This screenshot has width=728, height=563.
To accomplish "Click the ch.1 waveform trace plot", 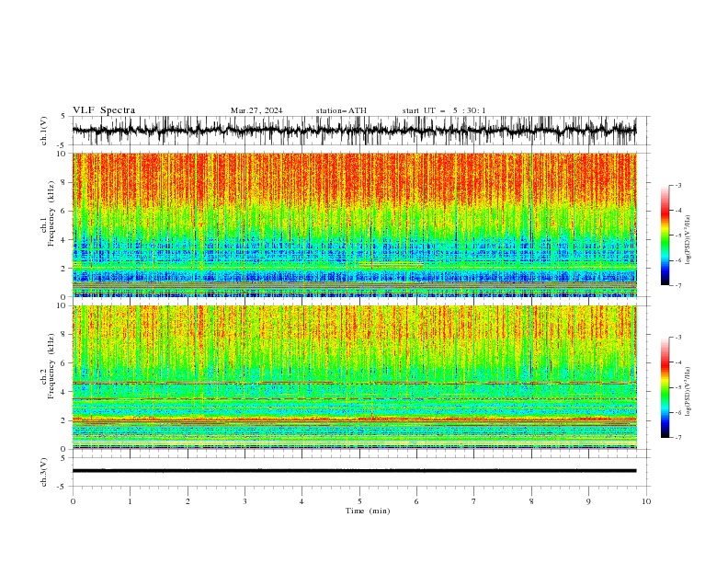I will coord(354,131).
